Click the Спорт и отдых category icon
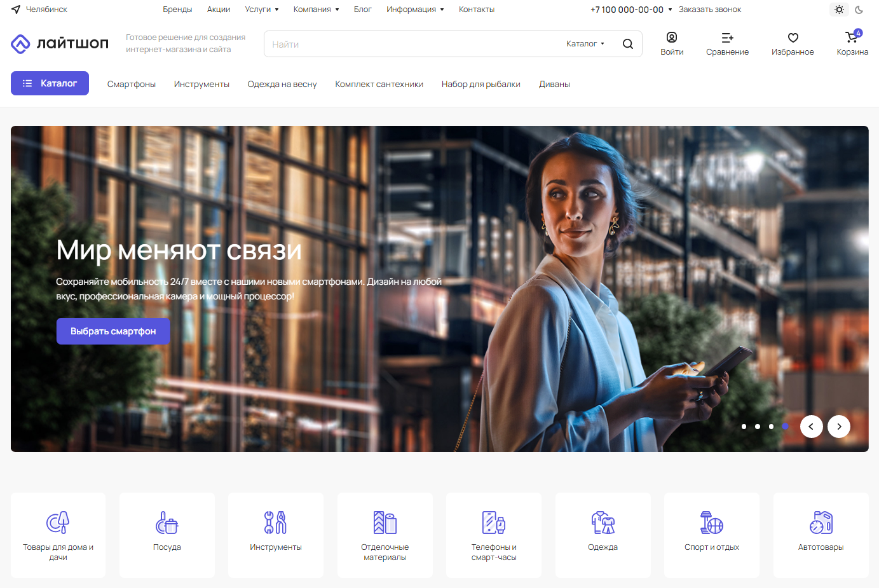Screen dimensions: 879x588 pos(712,523)
